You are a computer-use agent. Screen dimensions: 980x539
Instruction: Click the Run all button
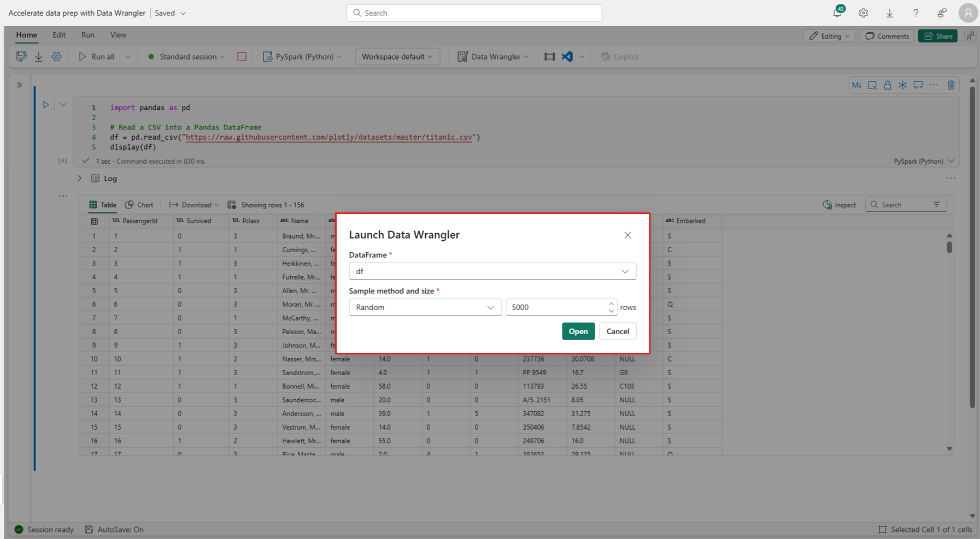[x=97, y=57]
